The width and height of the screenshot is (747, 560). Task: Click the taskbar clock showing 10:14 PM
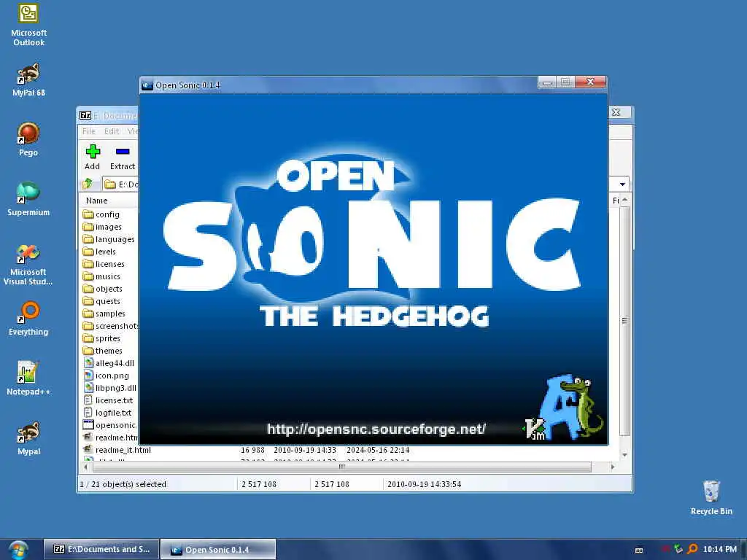tap(720, 549)
